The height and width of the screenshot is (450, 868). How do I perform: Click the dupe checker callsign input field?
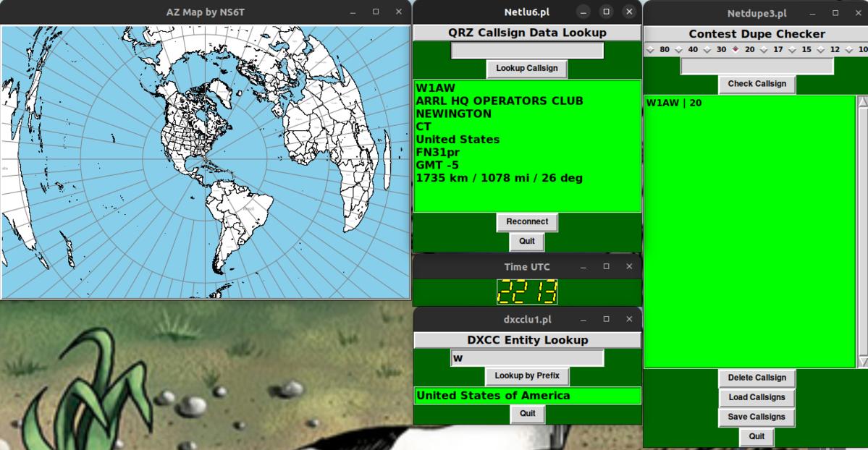[x=757, y=67]
